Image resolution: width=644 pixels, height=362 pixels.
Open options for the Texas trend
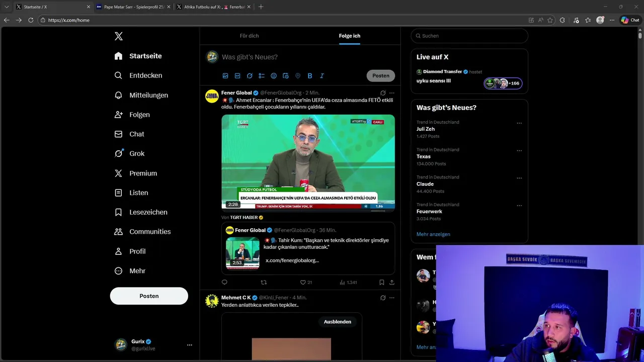[519, 151]
